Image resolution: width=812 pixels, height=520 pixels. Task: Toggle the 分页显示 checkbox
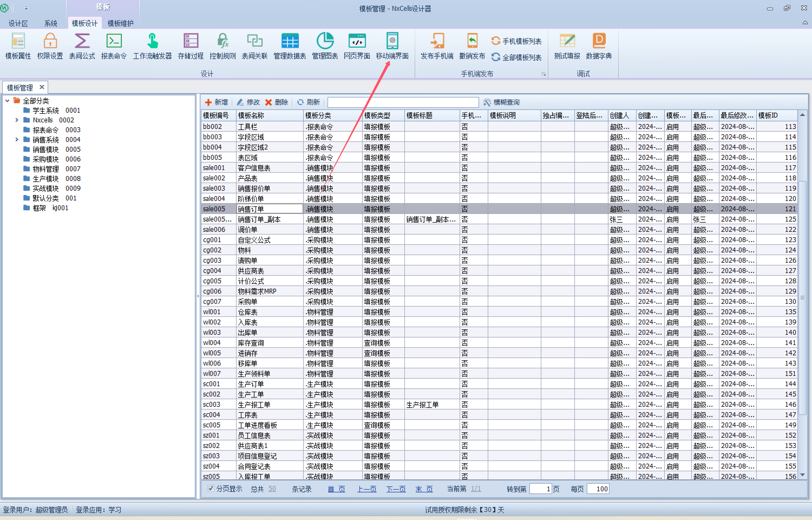[211, 489]
